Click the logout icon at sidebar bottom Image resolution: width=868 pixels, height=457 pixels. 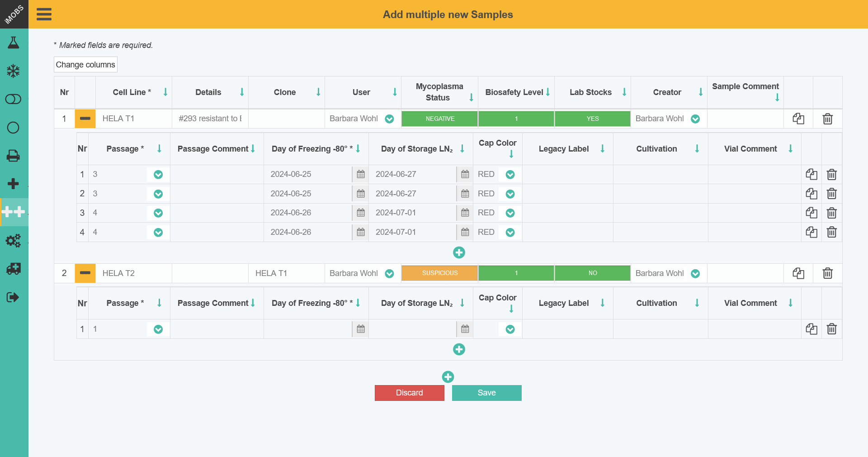[x=14, y=297]
